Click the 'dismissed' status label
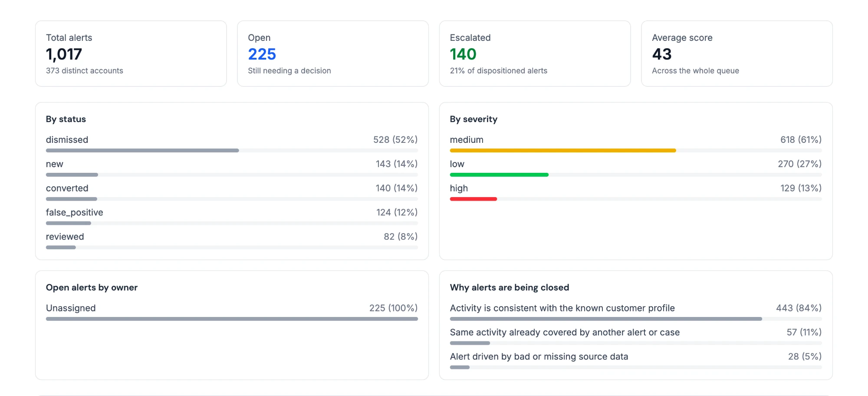Image resolution: width=868 pixels, height=396 pixels. tap(67, 140)
